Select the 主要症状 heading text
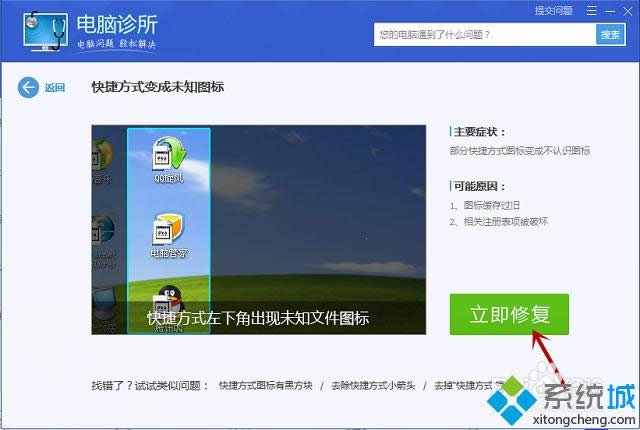 (480, 132)
